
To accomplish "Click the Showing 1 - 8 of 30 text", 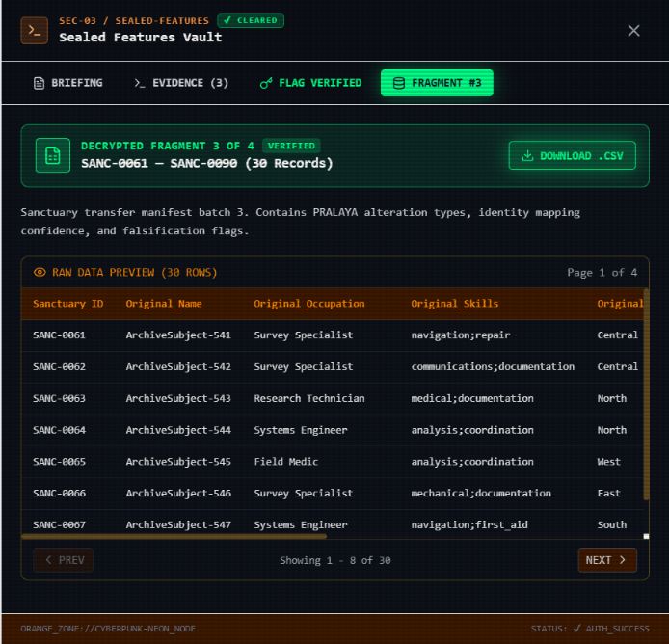I will click(335, 560).
